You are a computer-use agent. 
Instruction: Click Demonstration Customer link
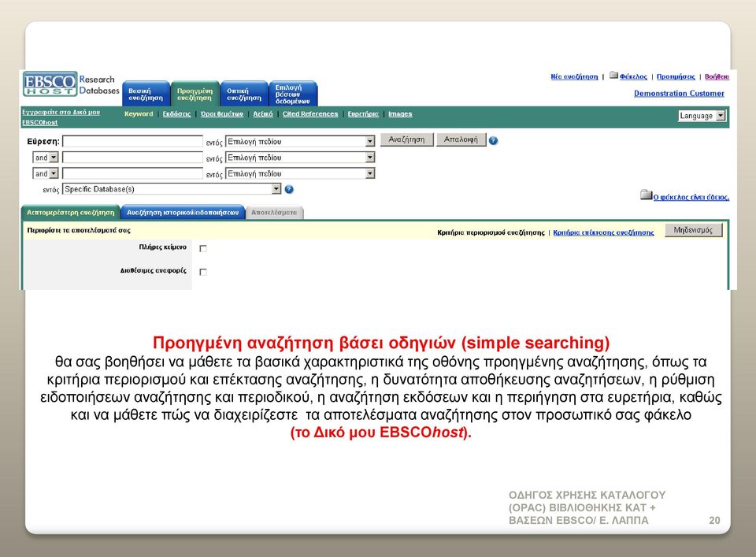pos(679,93)
